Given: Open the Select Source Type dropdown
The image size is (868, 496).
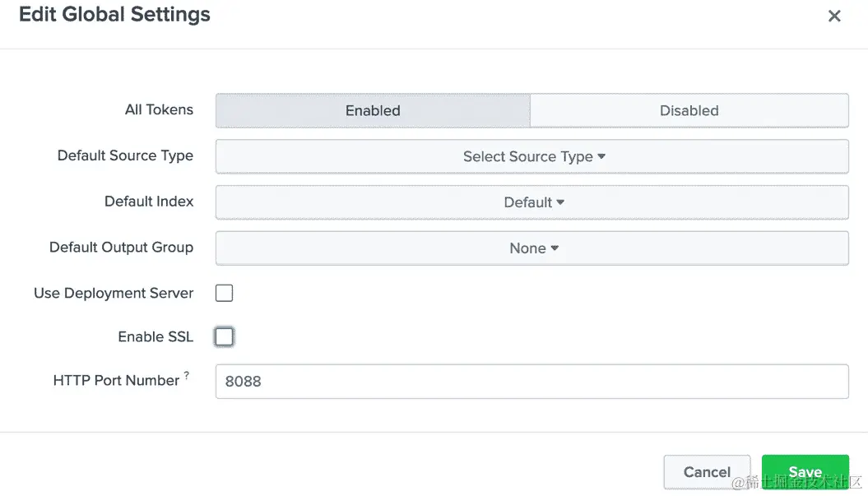Looking at the screenshot, I should pos(531,156).
